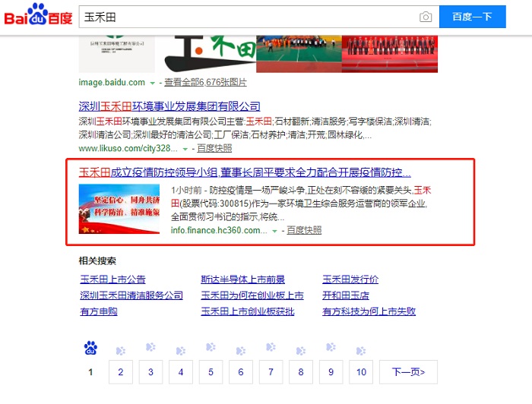The image size is (532, 404).
Task: Click the 相关搜索 heading
Action: pyautogui.click(x=97, y=260)
